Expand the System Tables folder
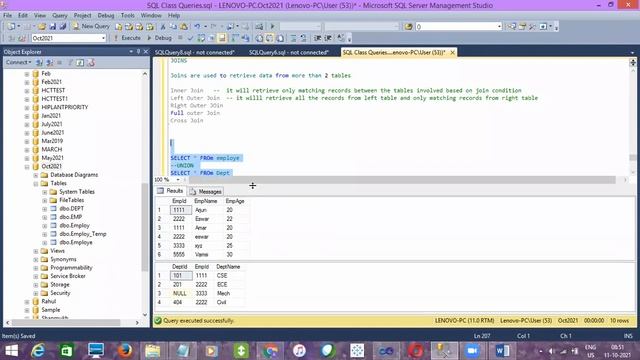This screenshot has width=640, height=360. 44,192
